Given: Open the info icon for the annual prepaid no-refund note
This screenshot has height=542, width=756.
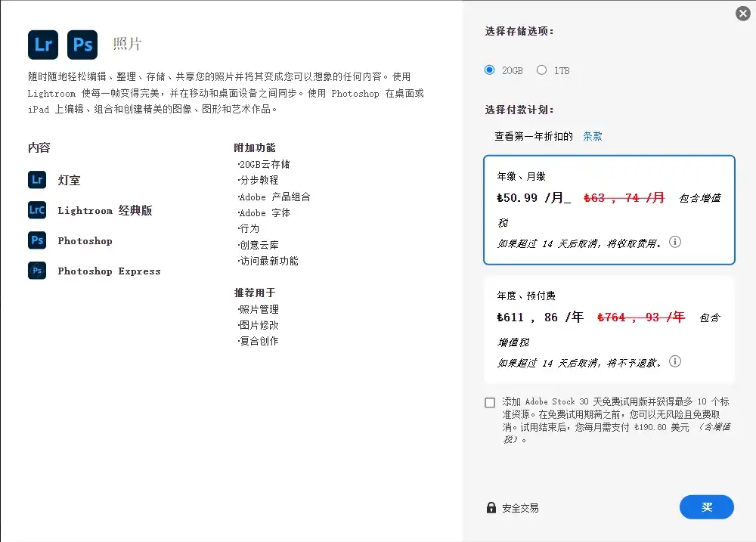Looking at the screenshot, I should (675, 361).
